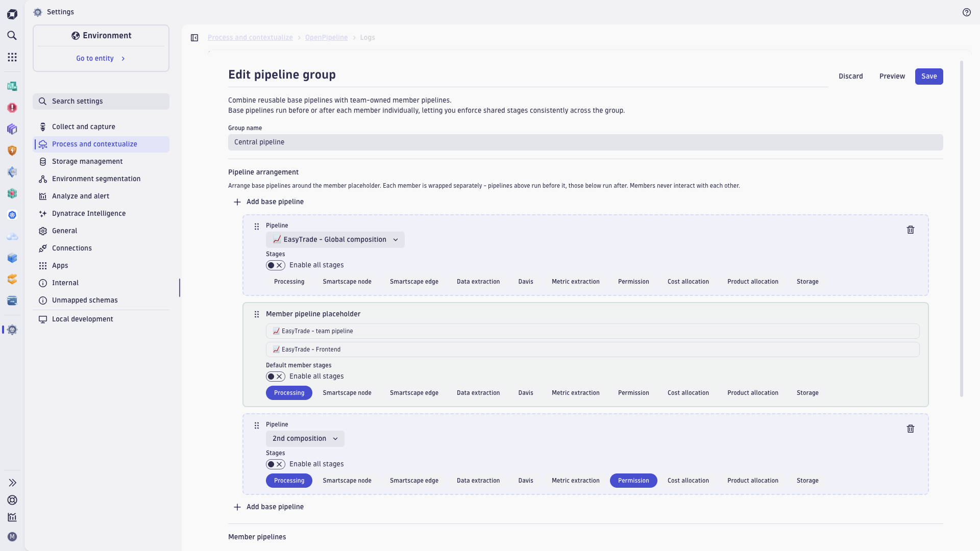Toggle Enable all stages for Global composition
Viewport: 980px width, 551px height.
pos(276,265)
